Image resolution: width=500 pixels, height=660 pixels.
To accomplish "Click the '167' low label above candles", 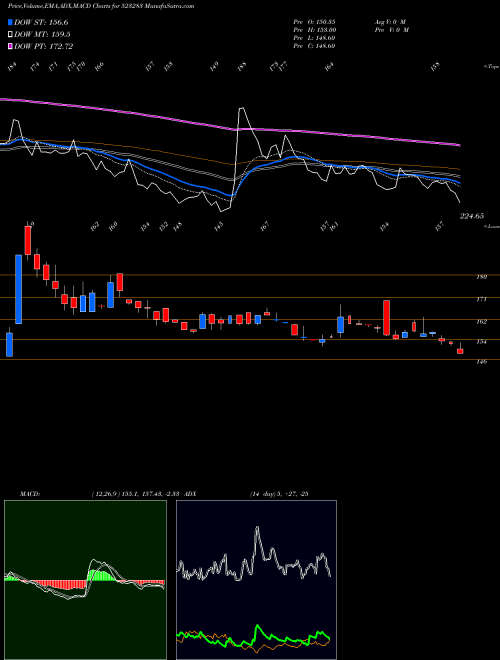I will coord(264,227).
